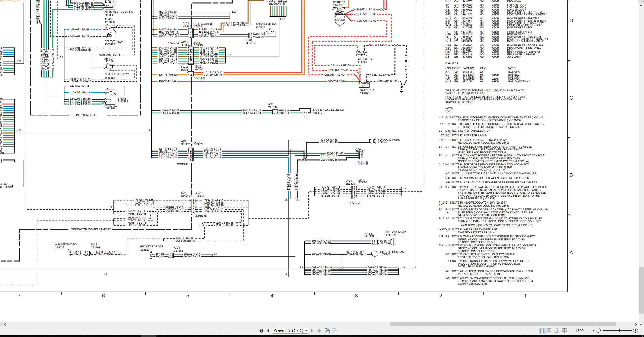Viewport: 644px width, 337px height.
Task: Click the BATTERY 1 label
Action: click(x=367, y=90)
